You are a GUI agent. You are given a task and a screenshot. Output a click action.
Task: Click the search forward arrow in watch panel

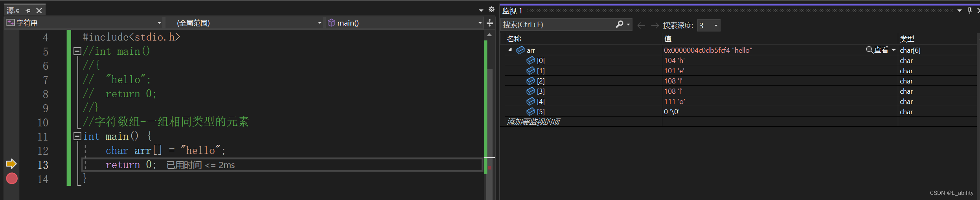(655, 26)
